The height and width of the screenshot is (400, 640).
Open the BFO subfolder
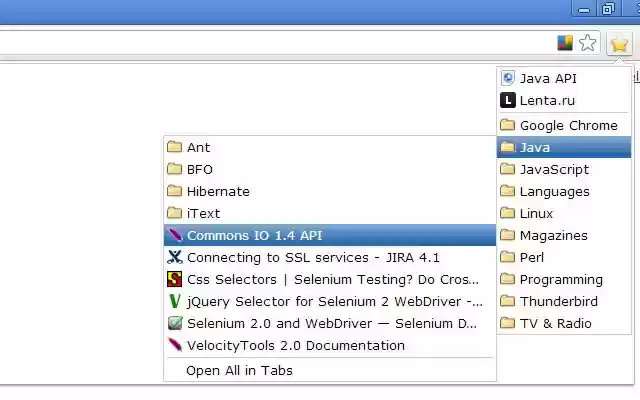[x=330, y=169]
